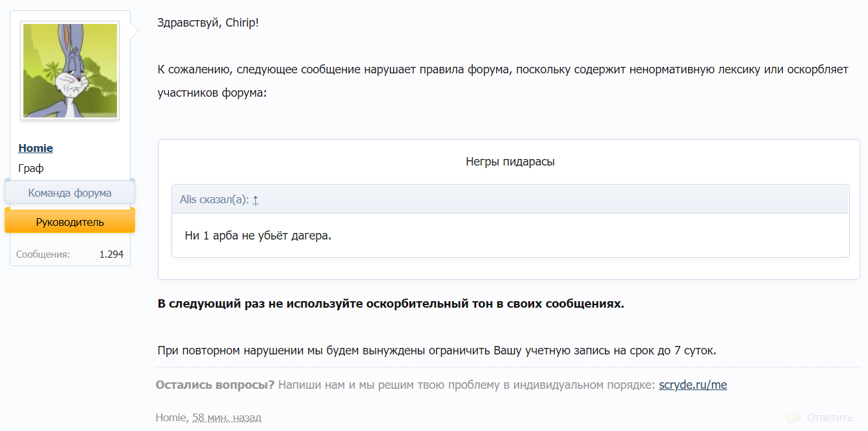Click the Команда форума banner
Image resolution: width=868 pixels, height=431 pixels.
(x=70, y=192)
